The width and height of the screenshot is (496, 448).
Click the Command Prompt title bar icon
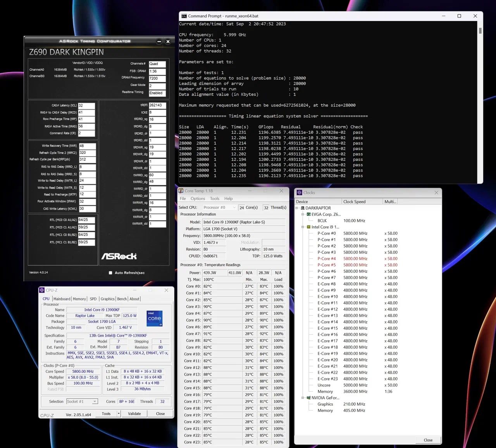[x=184, y=16]
